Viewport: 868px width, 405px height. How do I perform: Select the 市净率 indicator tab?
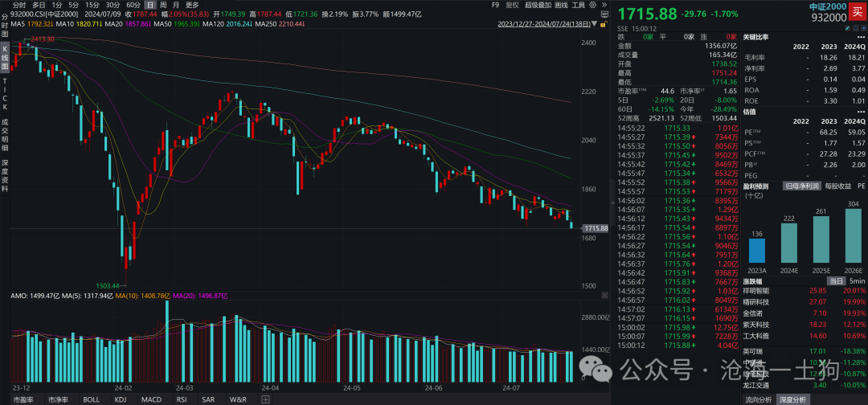pos(59,399)
